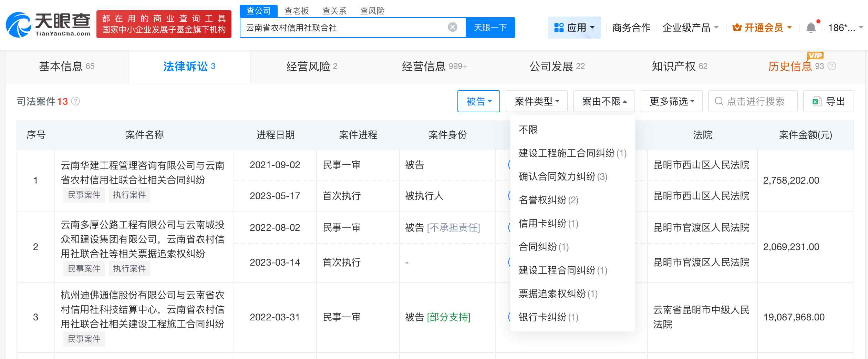Expand the 案件类型 dropdown
This screenshot has height=359, width=868.
click(536, 101)
